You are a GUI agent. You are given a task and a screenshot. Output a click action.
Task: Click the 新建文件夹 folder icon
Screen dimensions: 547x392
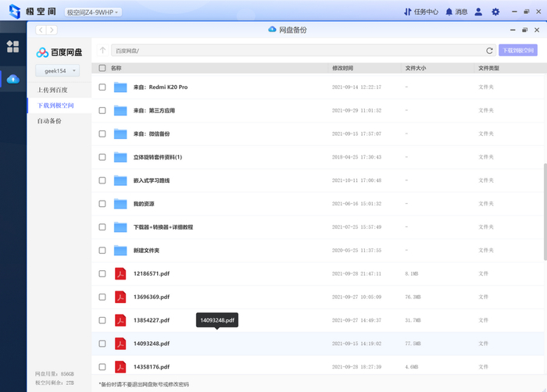click(120, 251)
